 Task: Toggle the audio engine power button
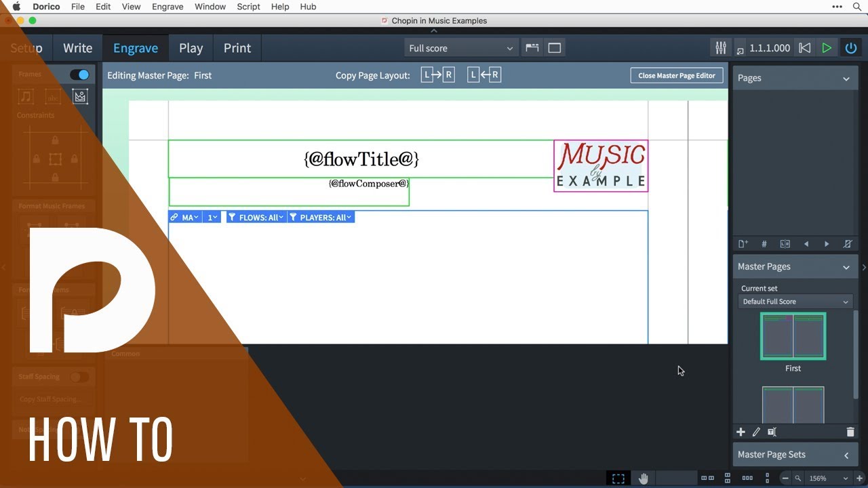(851, 48)
